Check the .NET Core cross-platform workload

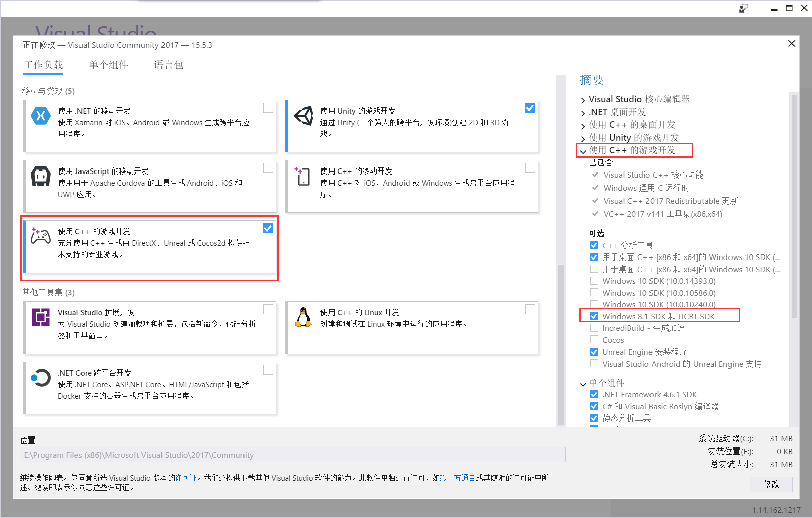(x=268, y=370)
